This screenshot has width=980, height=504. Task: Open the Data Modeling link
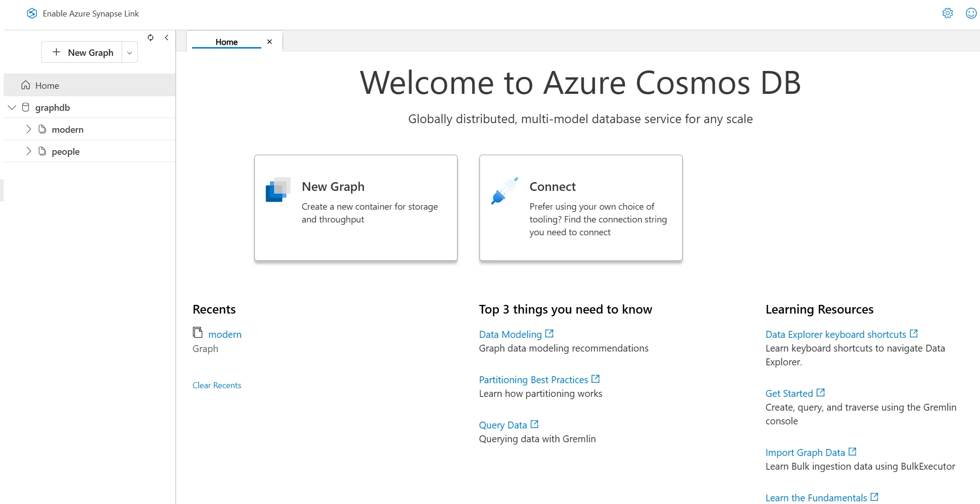[x=510, y=335]
